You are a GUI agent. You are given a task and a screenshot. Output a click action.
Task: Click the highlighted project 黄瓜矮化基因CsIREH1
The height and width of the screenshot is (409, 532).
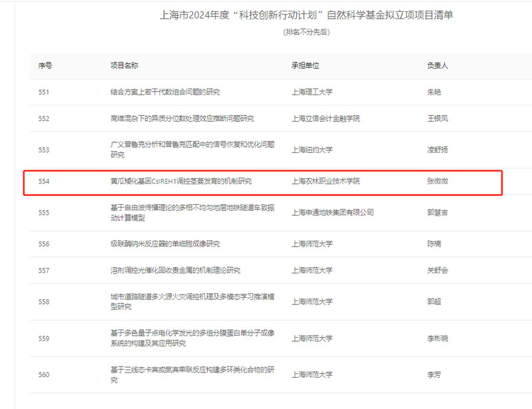tap(180, 181)
